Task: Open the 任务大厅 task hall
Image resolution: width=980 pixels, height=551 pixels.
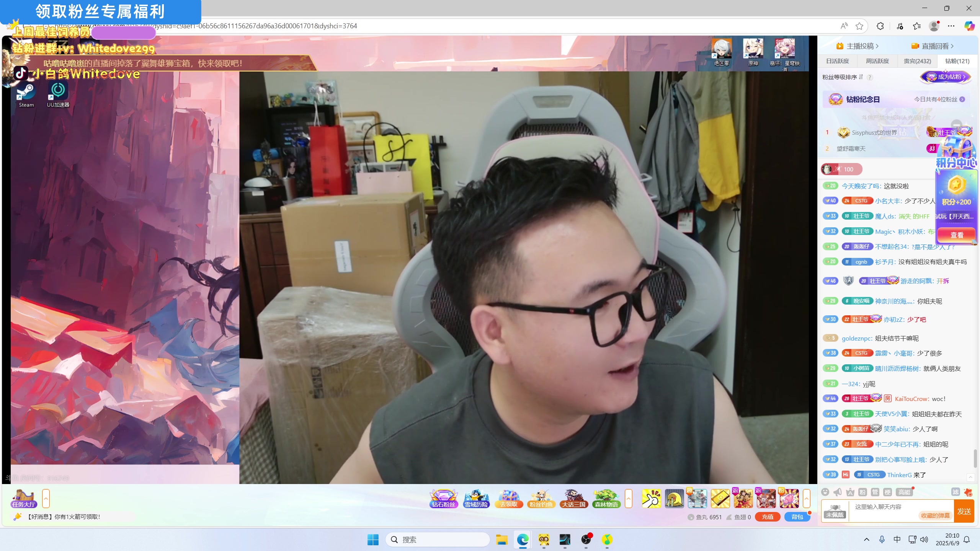Action: point(23,499)
